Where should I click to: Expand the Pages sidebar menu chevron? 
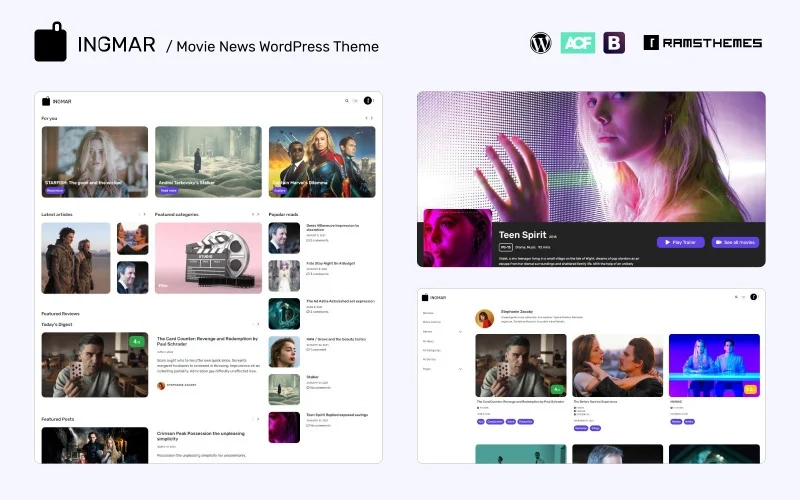click(460, 369)
